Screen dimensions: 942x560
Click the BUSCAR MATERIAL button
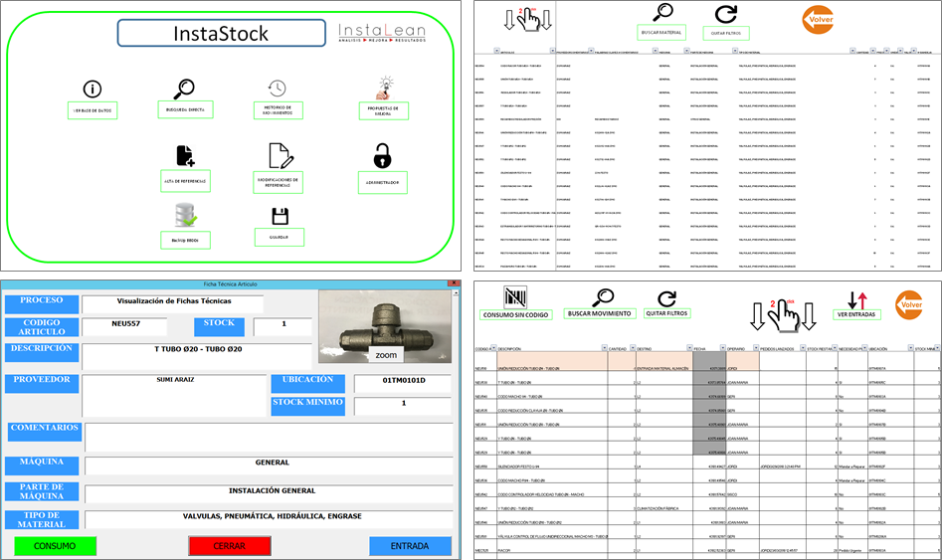coord(661,33)
